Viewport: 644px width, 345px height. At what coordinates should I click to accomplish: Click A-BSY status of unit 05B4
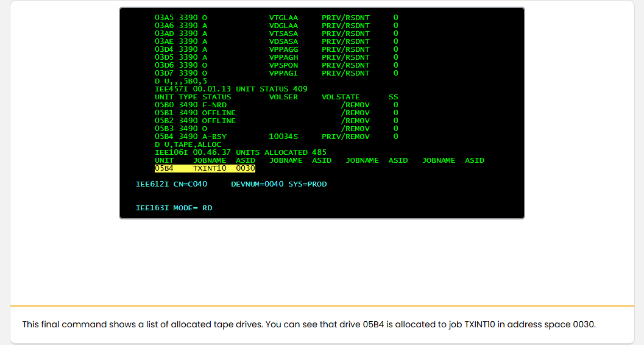(x=214, y=137)
